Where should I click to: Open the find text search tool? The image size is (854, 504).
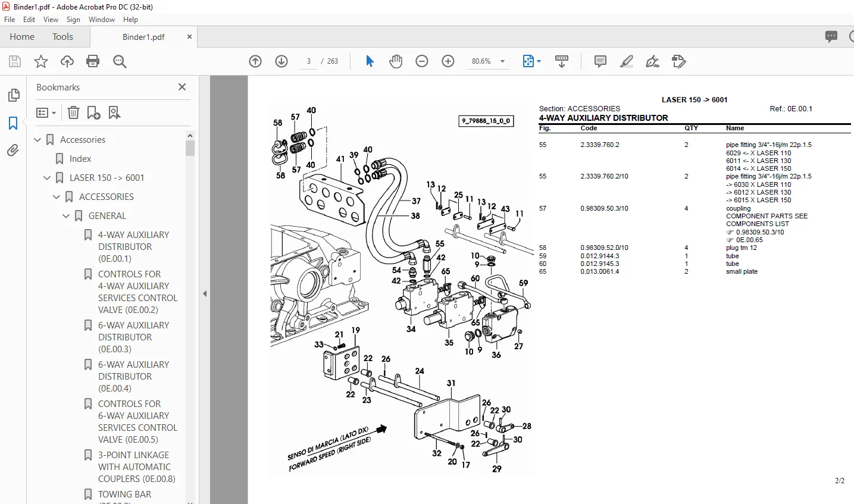[x=120, y=61]
